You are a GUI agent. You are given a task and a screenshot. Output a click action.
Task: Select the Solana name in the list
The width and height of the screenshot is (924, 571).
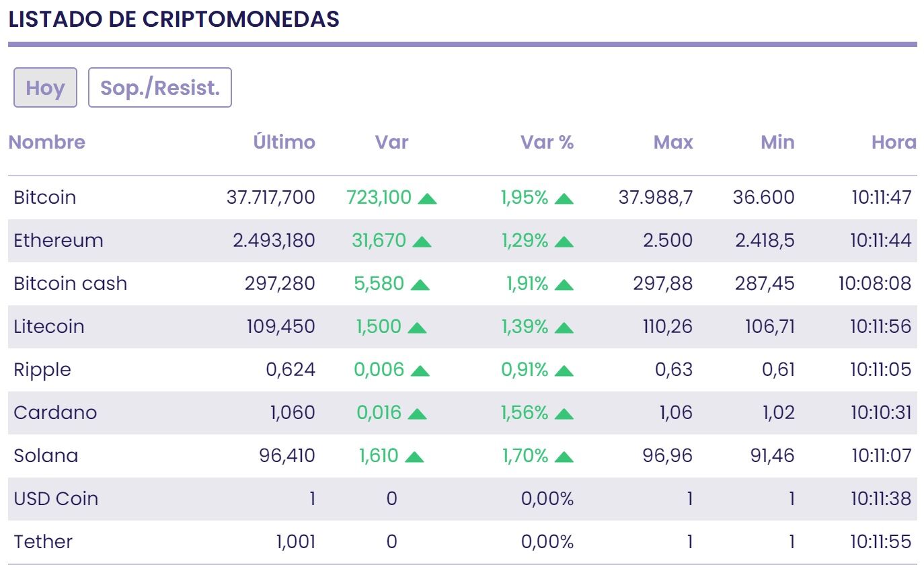coord(46,455)
